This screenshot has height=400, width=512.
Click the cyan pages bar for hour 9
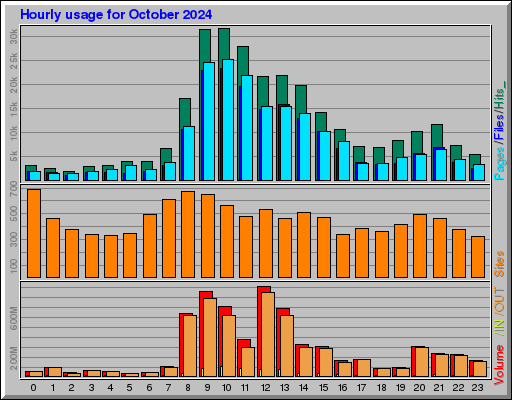pos(209,122)
